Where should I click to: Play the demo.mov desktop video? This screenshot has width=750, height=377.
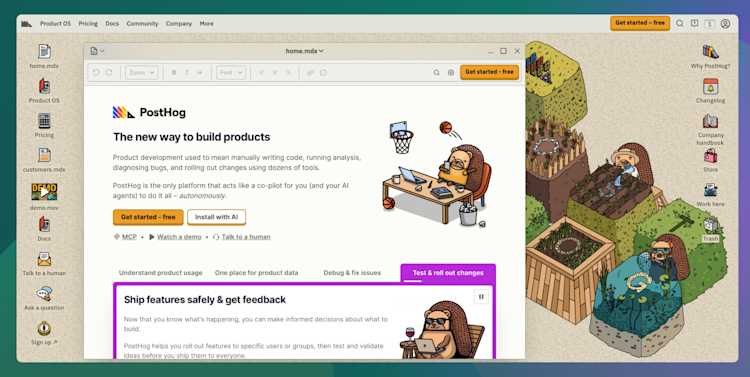[x=44, y=192]
